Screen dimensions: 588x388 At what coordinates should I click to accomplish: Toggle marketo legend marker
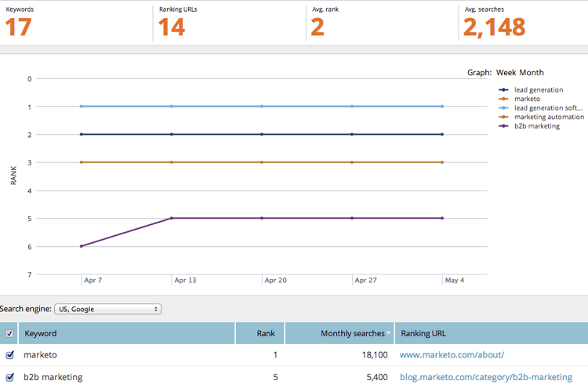[503, 99]
